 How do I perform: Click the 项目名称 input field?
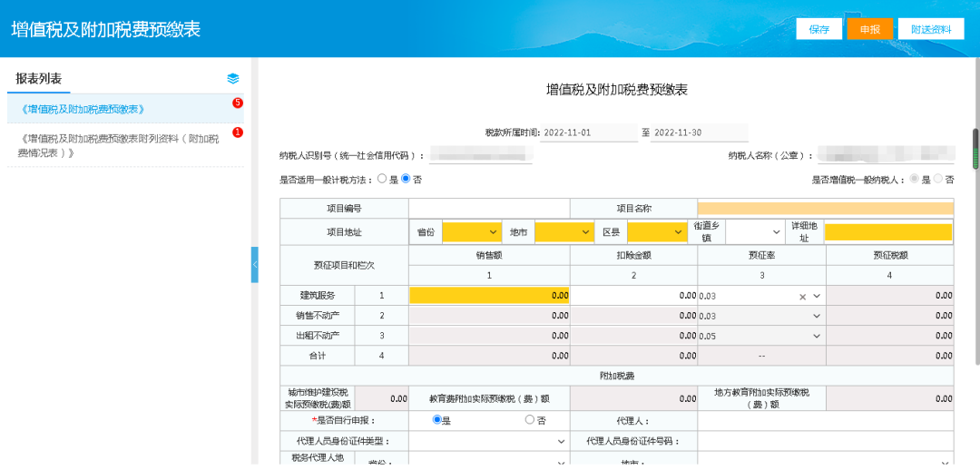(x=826, y=209)
